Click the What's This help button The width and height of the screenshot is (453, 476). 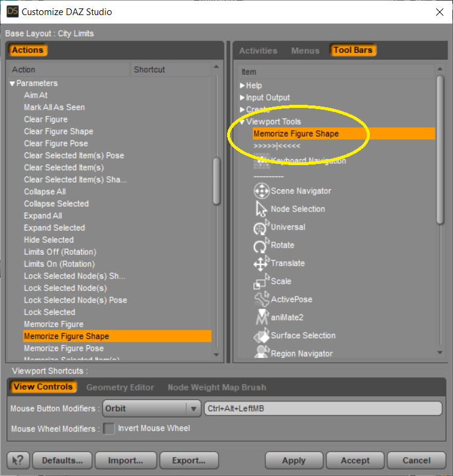[x=18, y=460]
